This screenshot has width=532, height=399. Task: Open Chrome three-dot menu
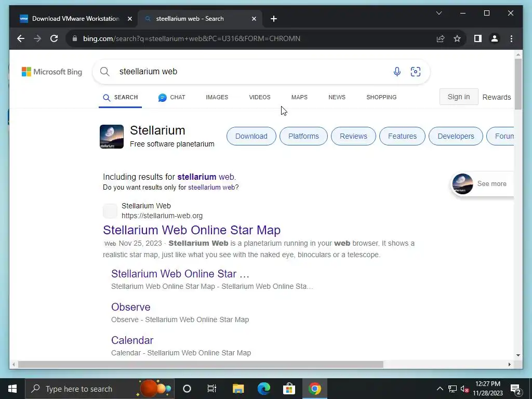511,38
